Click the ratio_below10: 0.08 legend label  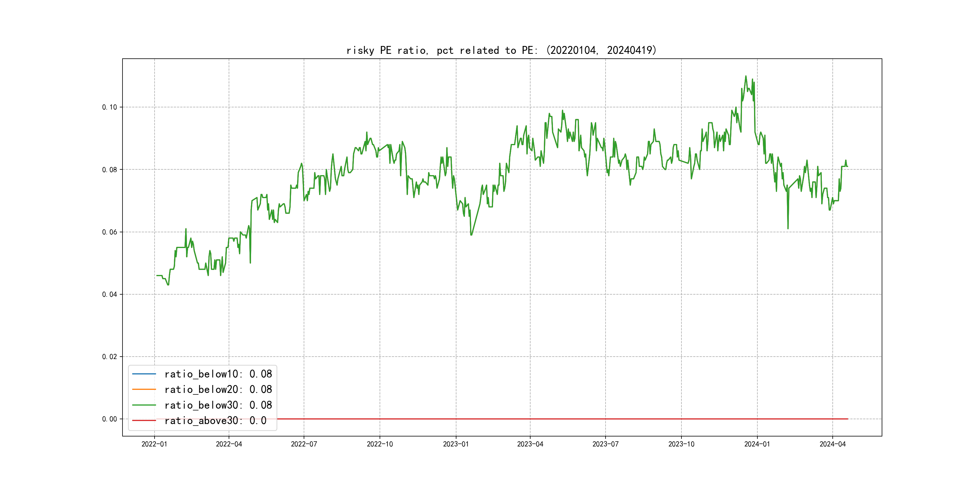coord(218,374)
